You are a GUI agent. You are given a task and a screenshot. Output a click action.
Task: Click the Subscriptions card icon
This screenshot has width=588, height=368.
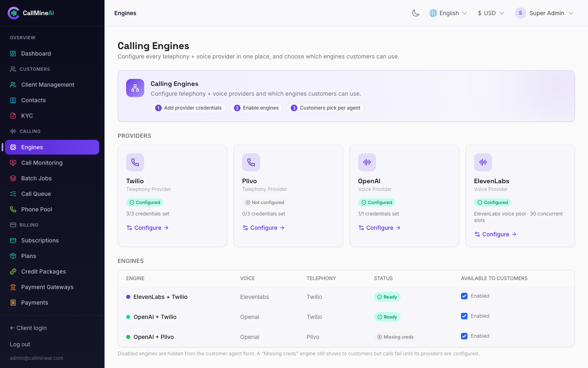[13, 240]
